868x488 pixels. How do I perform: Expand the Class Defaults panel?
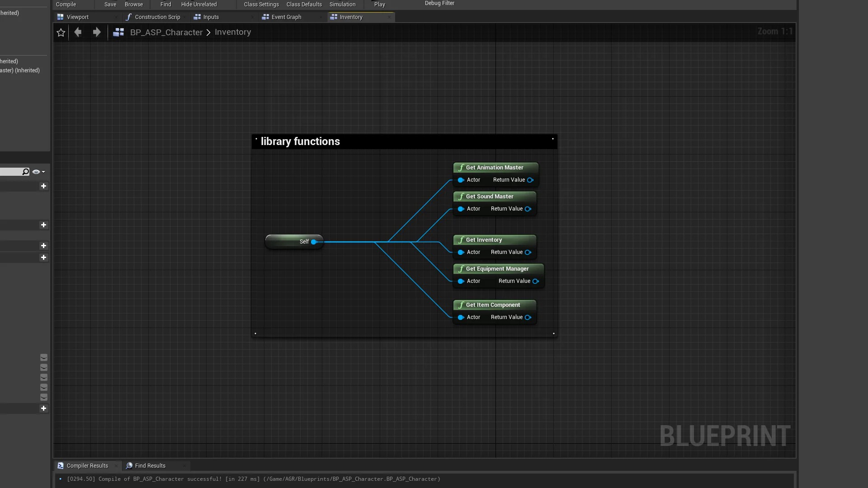tap(304, 4)
